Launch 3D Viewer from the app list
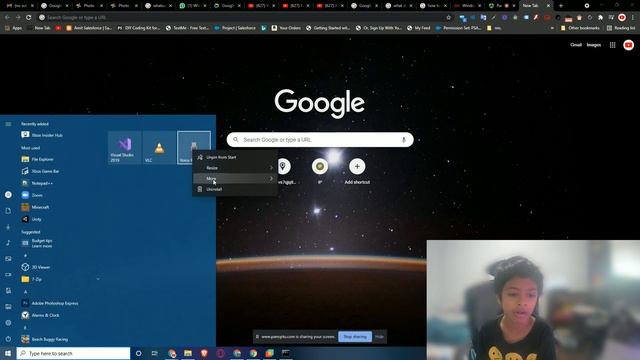The height and width of the screenshot is (360, 640). click(x=36, y=267)
